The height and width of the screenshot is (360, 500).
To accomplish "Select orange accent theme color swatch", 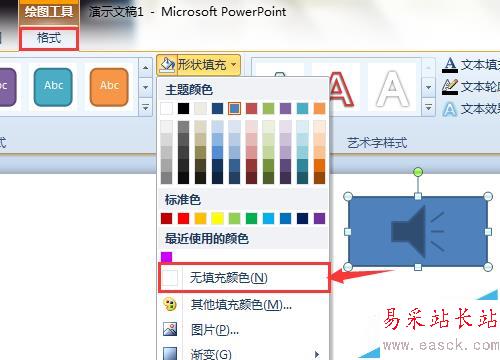I will (x=319, y=109).
